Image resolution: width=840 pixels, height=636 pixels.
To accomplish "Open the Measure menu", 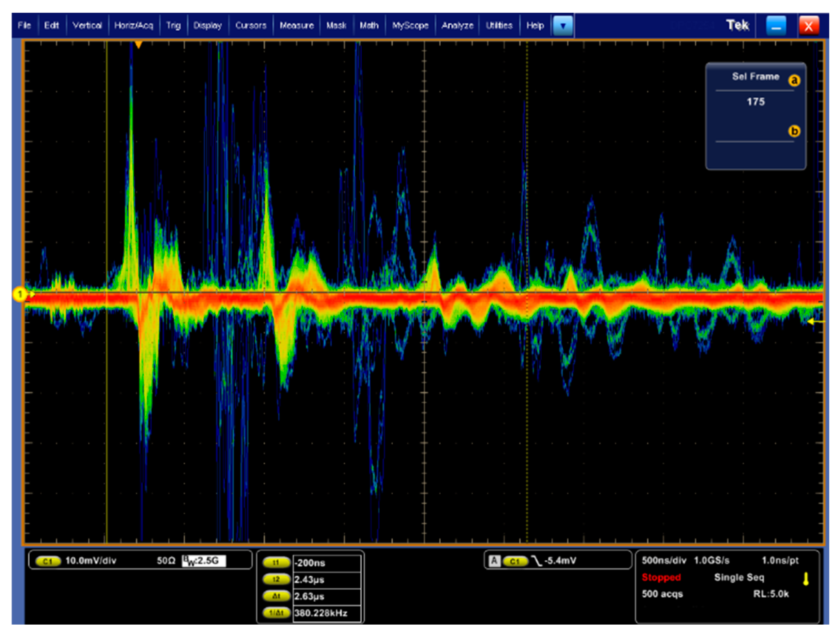I will [x=296, y=26].
